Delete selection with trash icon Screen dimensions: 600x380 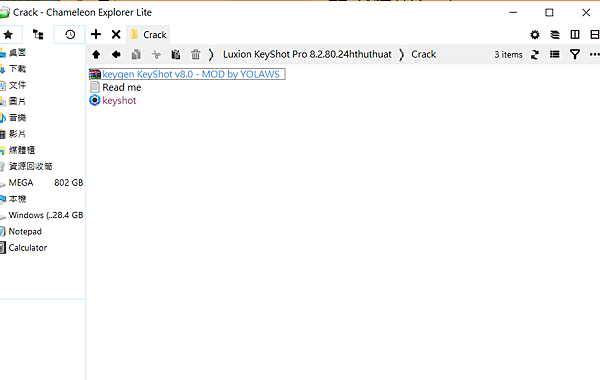click(x=196, y=55)
